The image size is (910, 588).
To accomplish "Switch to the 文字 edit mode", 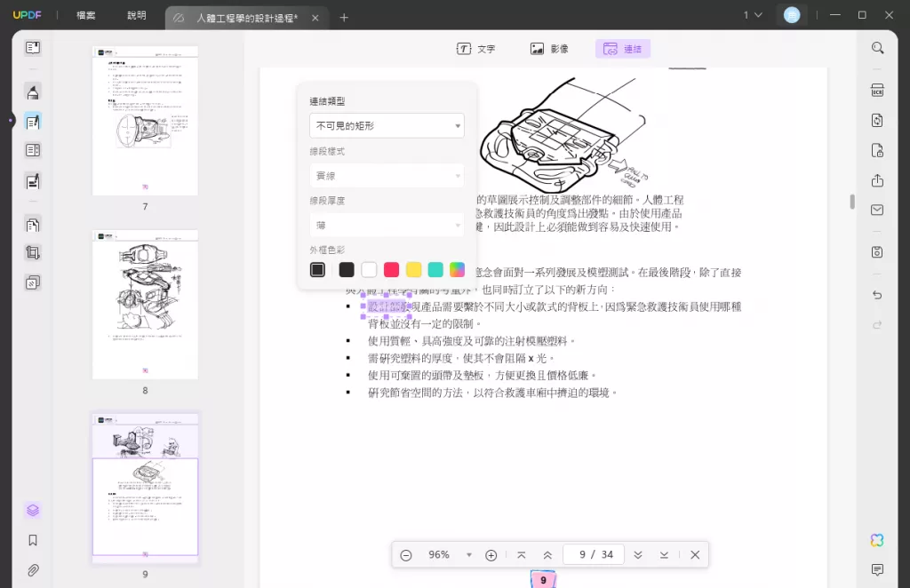I will [476, 49].
